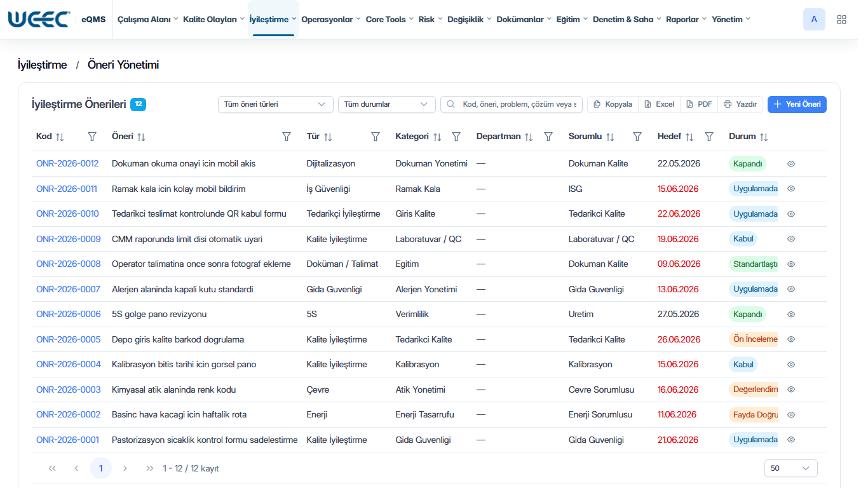The width and height of the screenshot is (868, 488).
Task: Expand the Operasyonlar menu
Action: (330, 20)
